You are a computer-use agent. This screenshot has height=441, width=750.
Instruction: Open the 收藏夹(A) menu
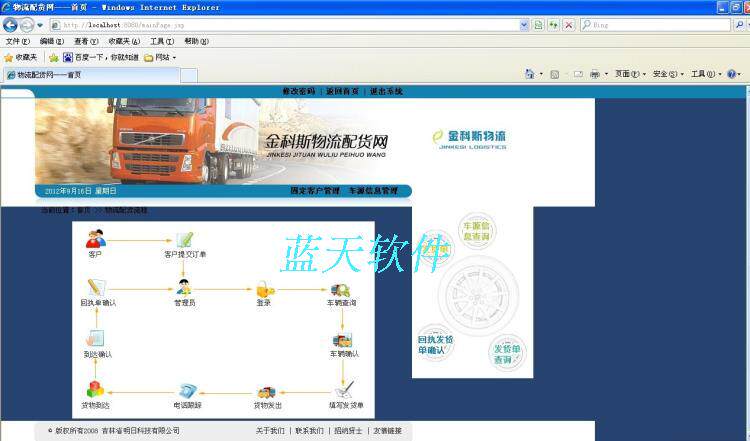pos(124,42)
